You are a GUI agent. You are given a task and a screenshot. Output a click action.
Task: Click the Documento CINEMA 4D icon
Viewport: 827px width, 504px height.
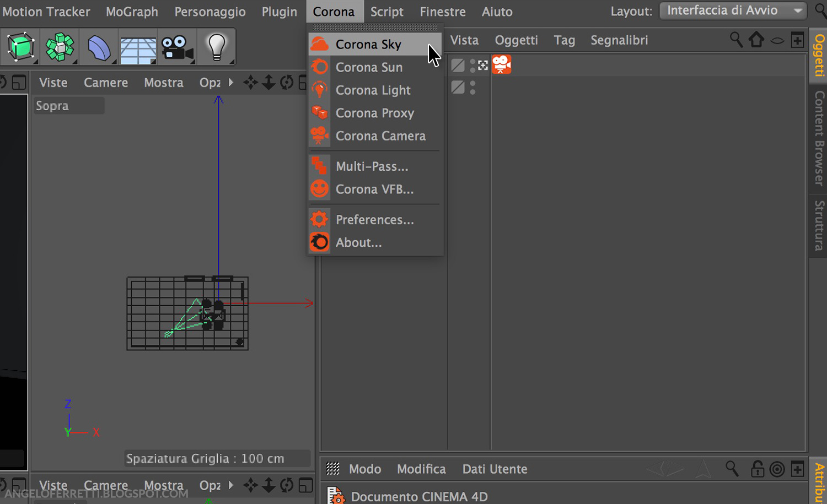coord(336,496)
